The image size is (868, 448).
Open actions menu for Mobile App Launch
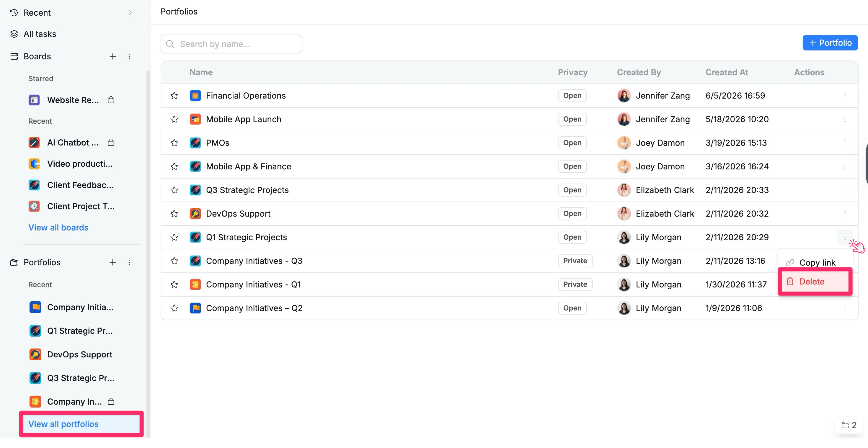tap(844, 119)
